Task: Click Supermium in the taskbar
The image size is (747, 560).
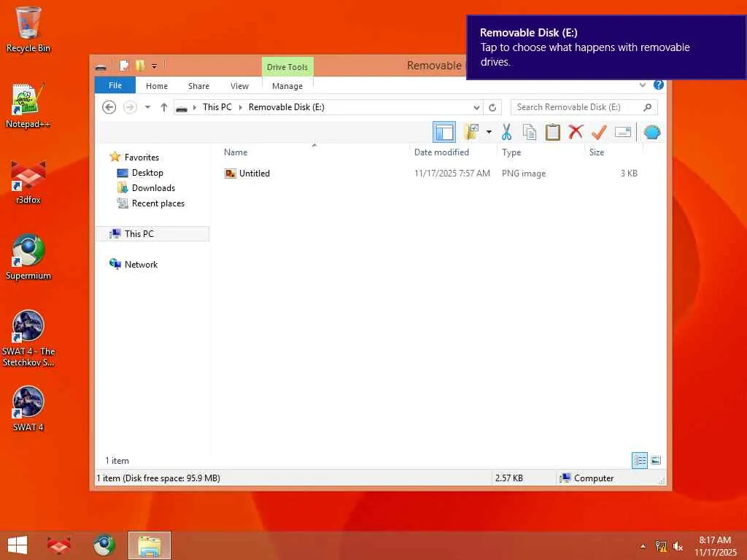Action: 104,545
